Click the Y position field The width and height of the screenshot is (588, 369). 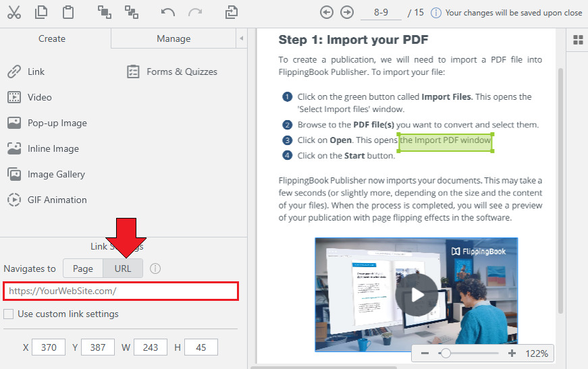click(98, 347)
